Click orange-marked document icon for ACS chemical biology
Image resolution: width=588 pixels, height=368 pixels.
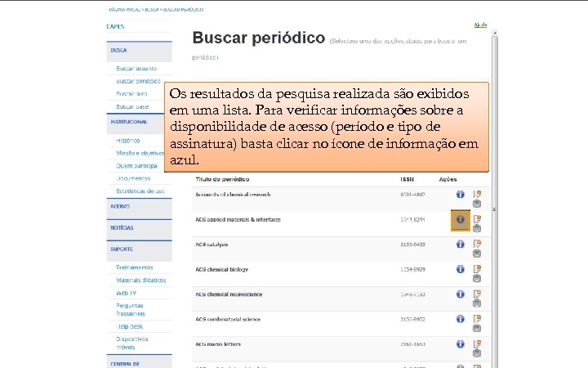pos(477,268)
